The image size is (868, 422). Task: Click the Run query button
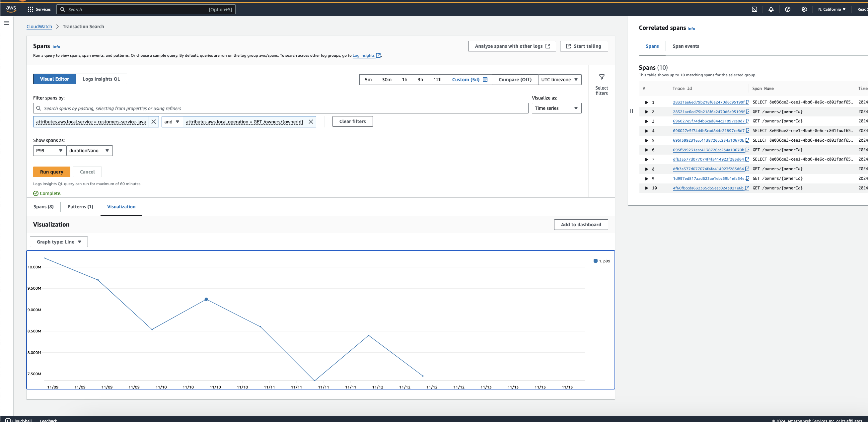(x=51, y=172)
